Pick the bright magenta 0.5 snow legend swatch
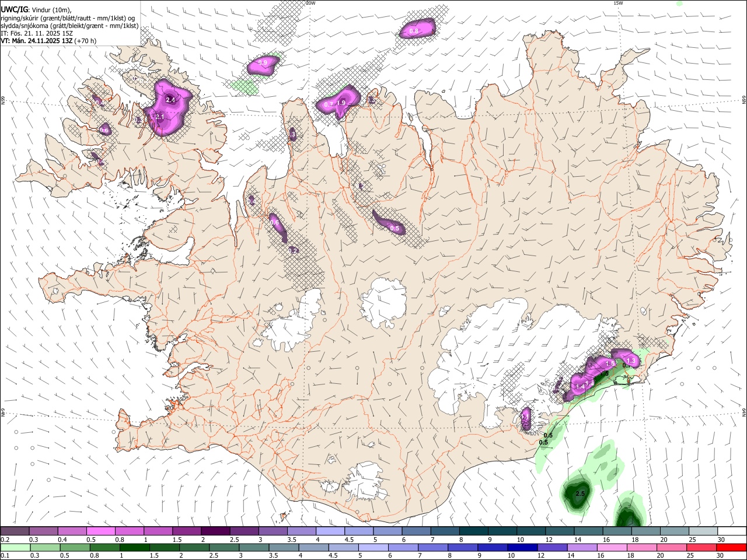Image resolution: width=747 pixels, height=560 pixels. tap(100, 531)
